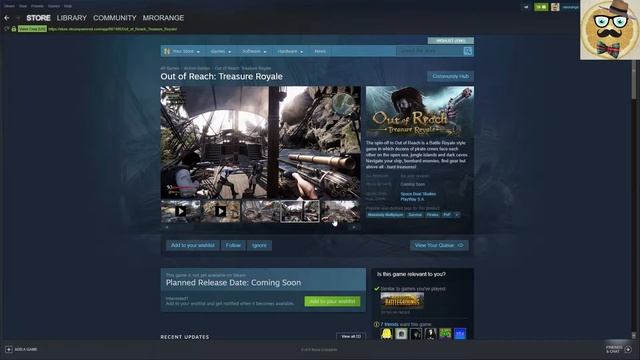Click the blue friend avatar
This screenshot has width=640, height=360.
pyautogui.click(x=460, y=334)
